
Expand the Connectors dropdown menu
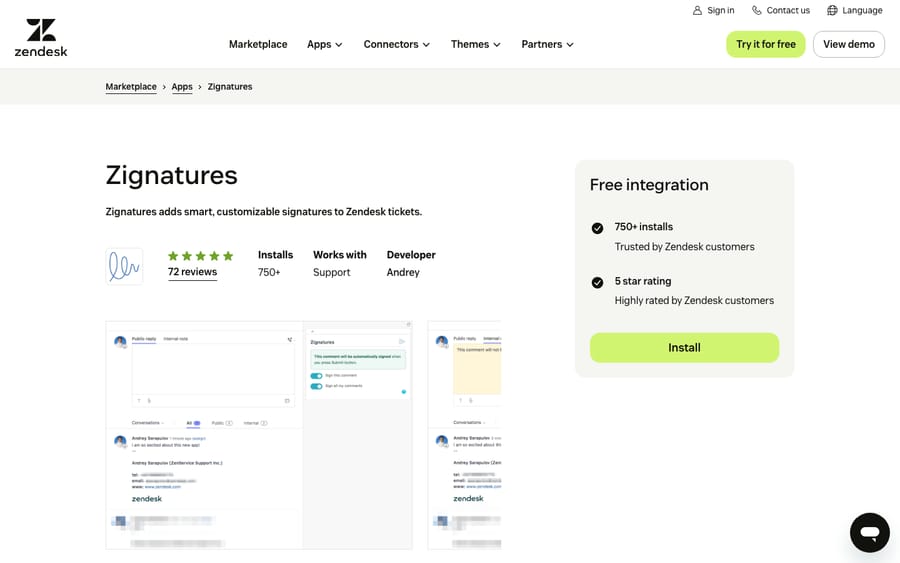point(396,44)
